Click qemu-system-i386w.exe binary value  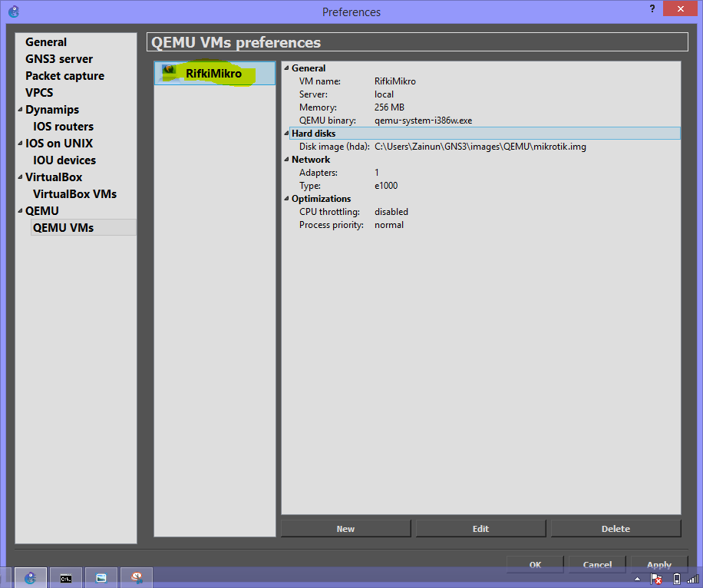[x=423, y=121]
